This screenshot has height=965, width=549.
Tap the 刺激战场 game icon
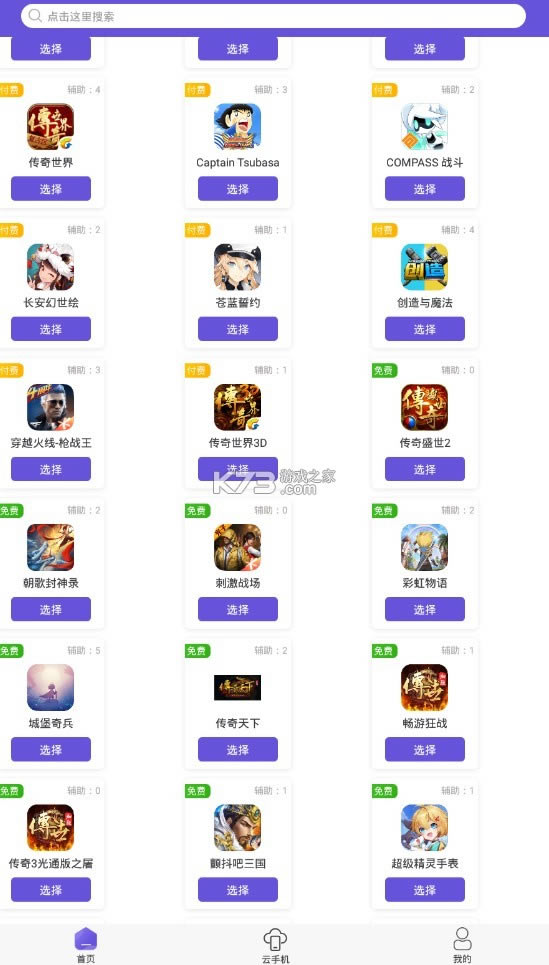[238, 548]
